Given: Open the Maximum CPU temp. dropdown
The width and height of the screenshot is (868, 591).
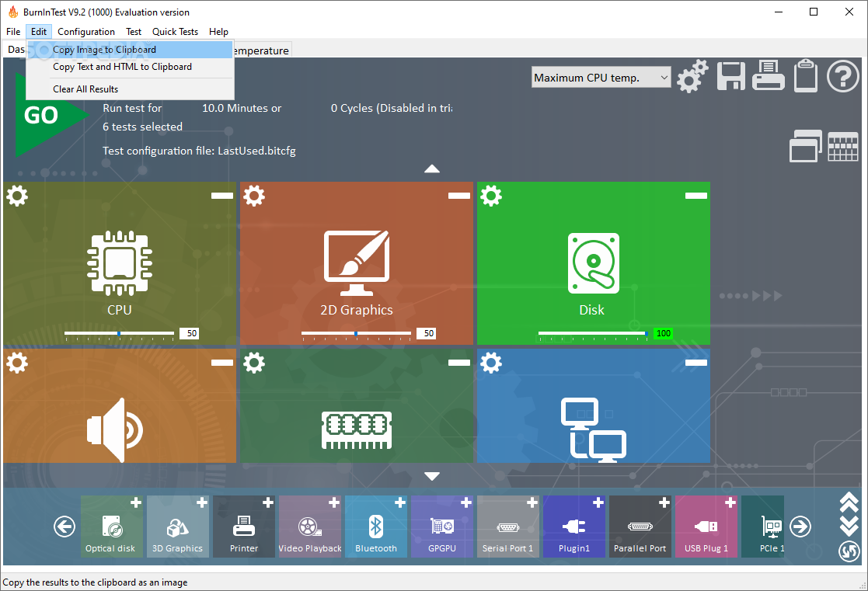Looking at the screenshot, I should tap(601, 78).
